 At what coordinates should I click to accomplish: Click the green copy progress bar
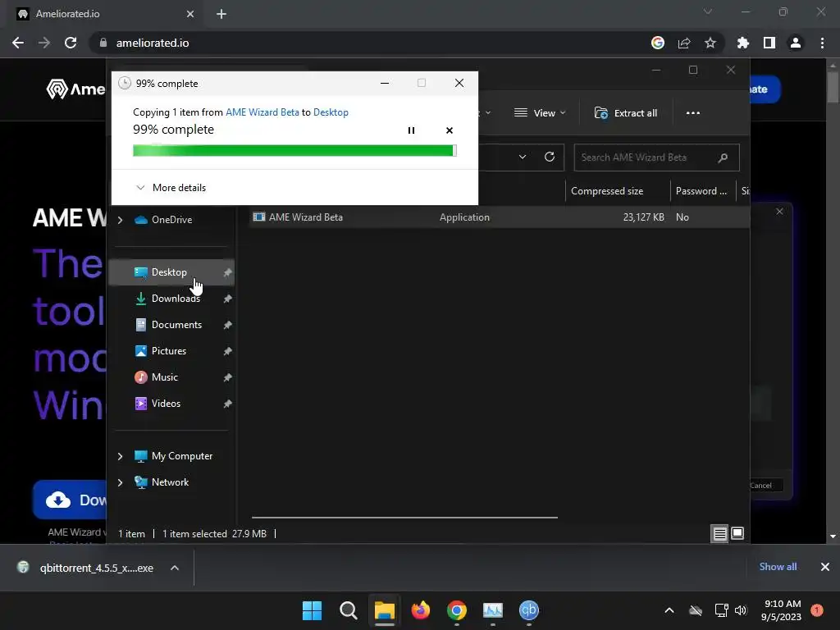tap(294, 151)
